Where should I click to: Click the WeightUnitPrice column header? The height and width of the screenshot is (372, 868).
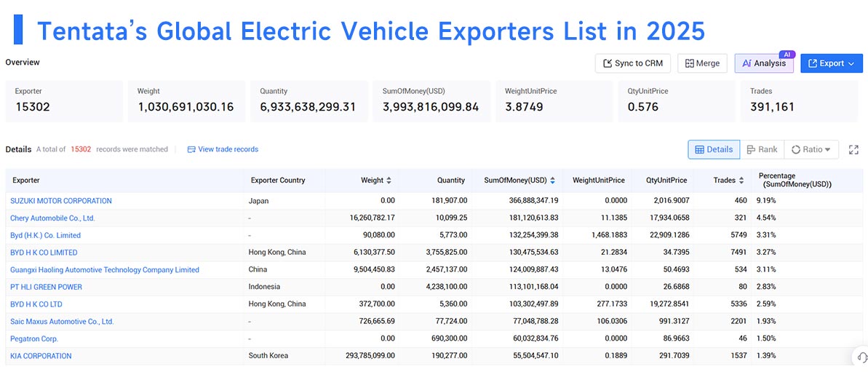(x=598, y=181)
